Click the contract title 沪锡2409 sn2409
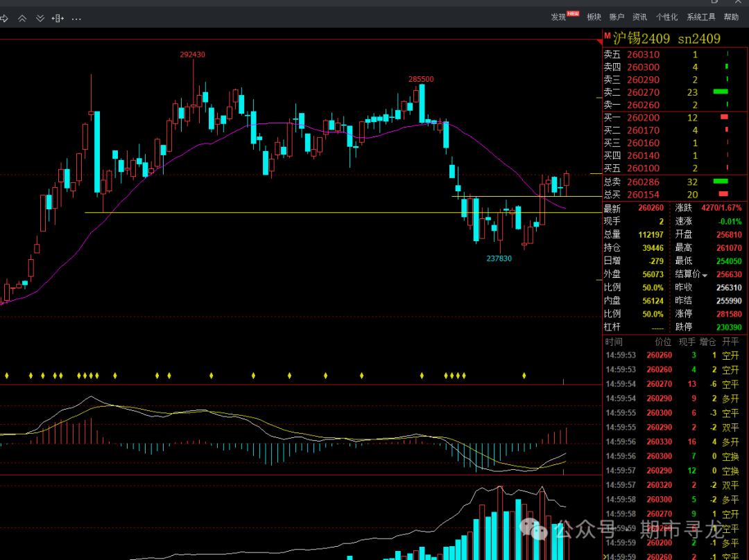 (x=666, y=38)
